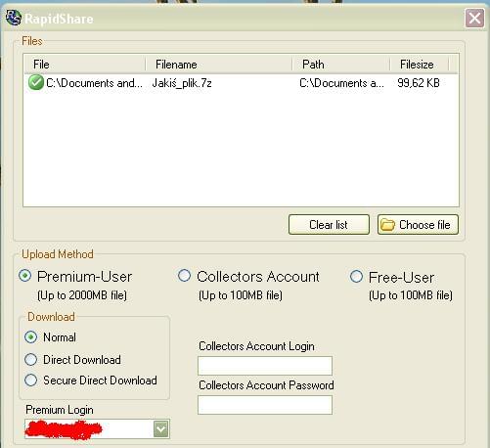Choose Direct Download option
The width and height of the screenshot is (490, 448).
[x=31, y=360]
